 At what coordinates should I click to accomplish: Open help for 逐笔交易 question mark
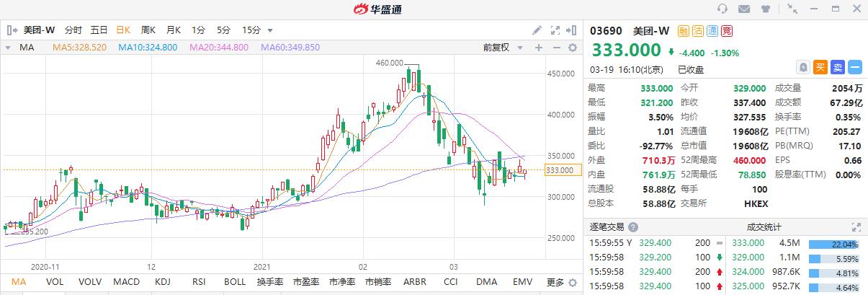tap(633, 226)
